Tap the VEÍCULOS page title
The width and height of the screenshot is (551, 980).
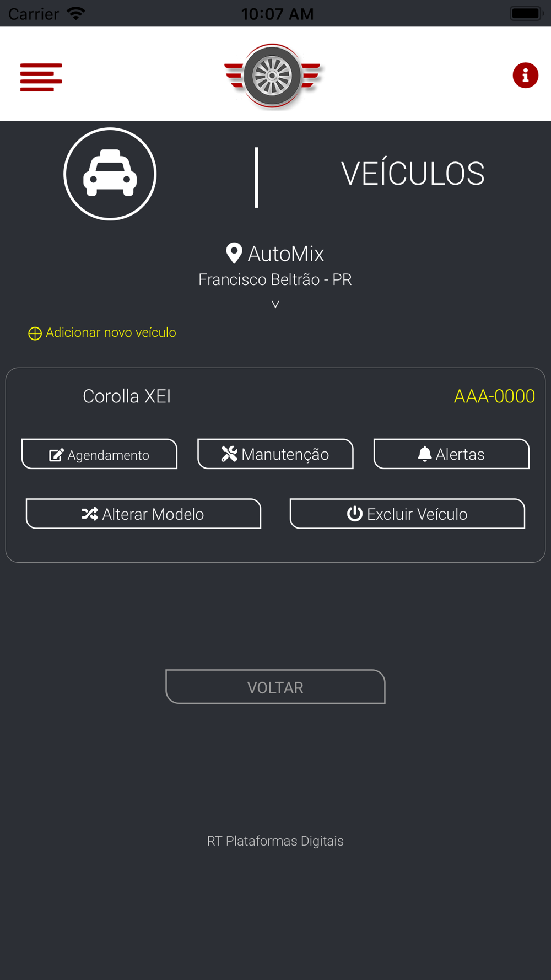pyautogui.click(x=413, y=174)
